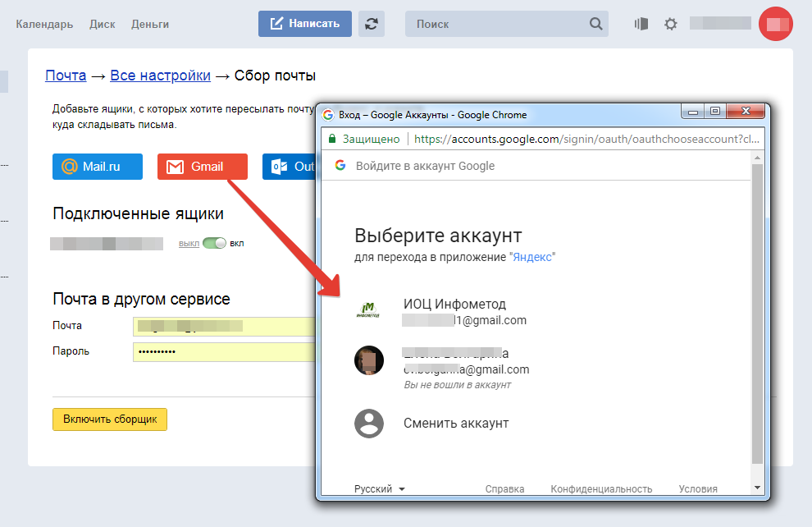Click the popup vertical scrollbar thumb
The height and width of the screenshot is (527, 812).
pyautogui.click(x=757, y=314)
